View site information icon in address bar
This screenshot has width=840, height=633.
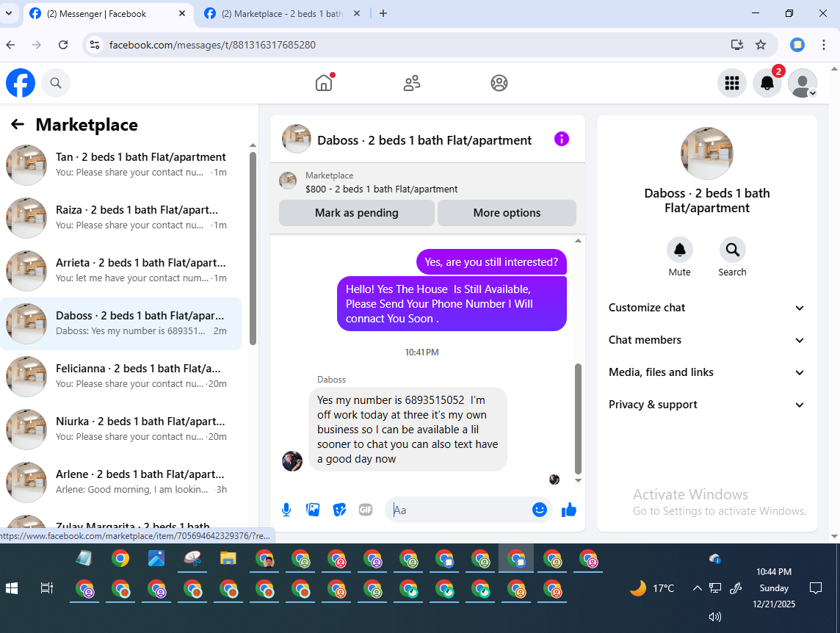click(95, 45)
